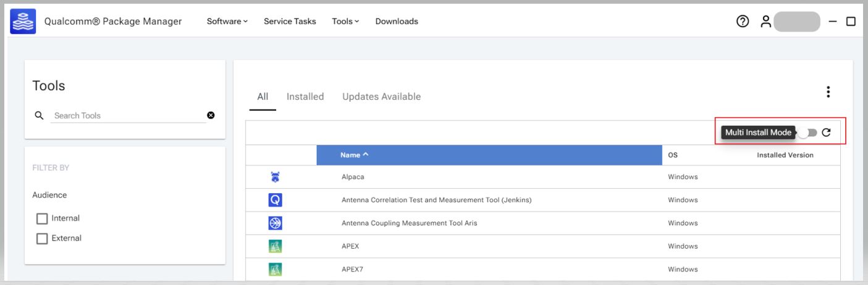Expand the Software dropdown menu
Screen dimensions: 868x285
click(x=227, y=22)
